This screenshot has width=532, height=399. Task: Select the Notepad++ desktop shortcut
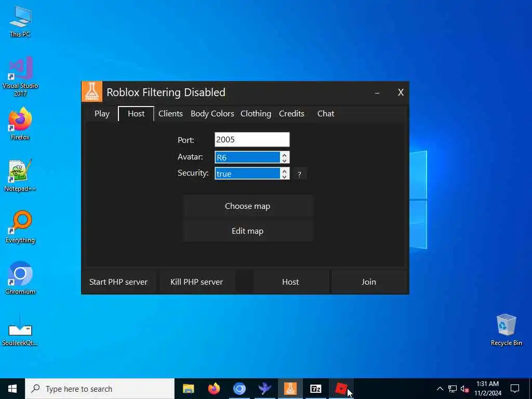click(x=20, y=176)
